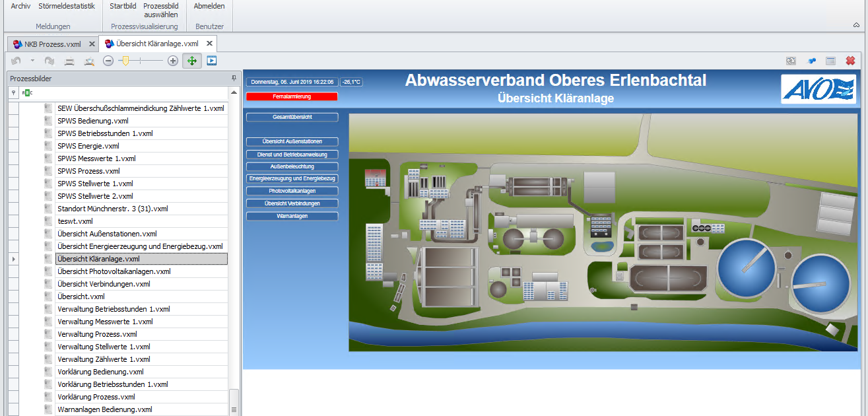Close the NKB Prozess.vxml tab
Screen dimensions: 868x416
[x=92, y=44]
